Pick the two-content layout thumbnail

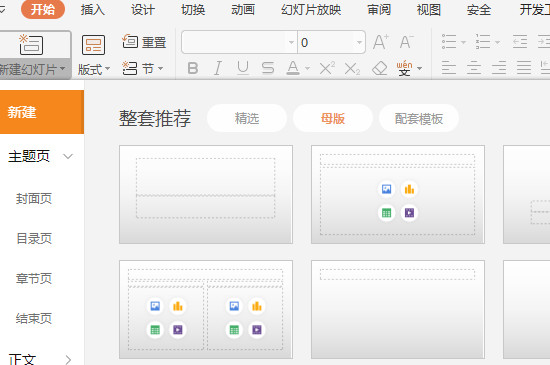pos(206,309)
